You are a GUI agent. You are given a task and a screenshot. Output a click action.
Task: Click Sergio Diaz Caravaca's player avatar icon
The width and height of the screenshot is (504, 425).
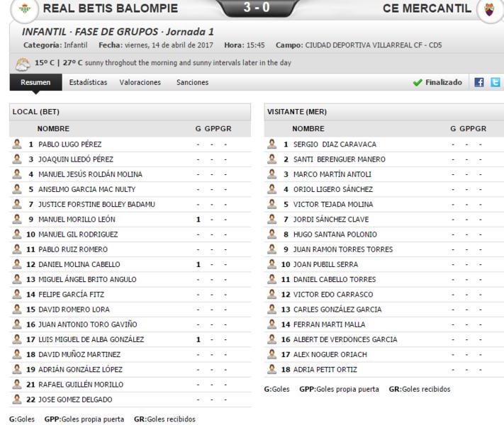tap(271, 144)
